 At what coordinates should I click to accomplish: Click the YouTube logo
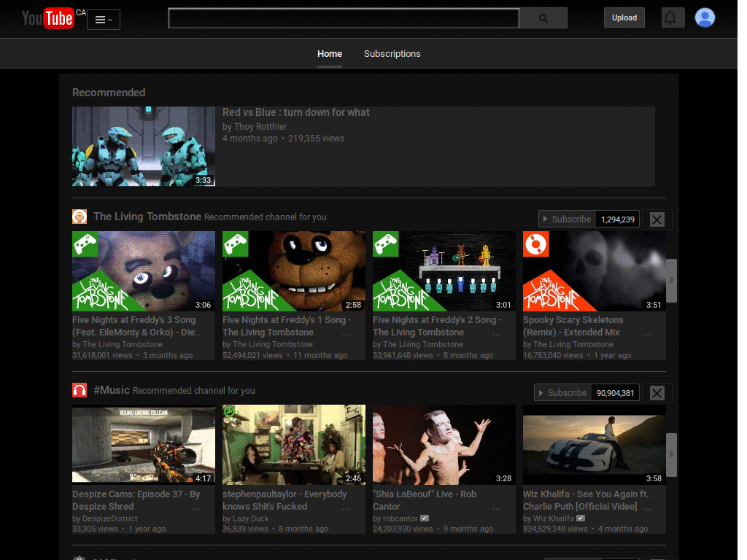(47, 18)
